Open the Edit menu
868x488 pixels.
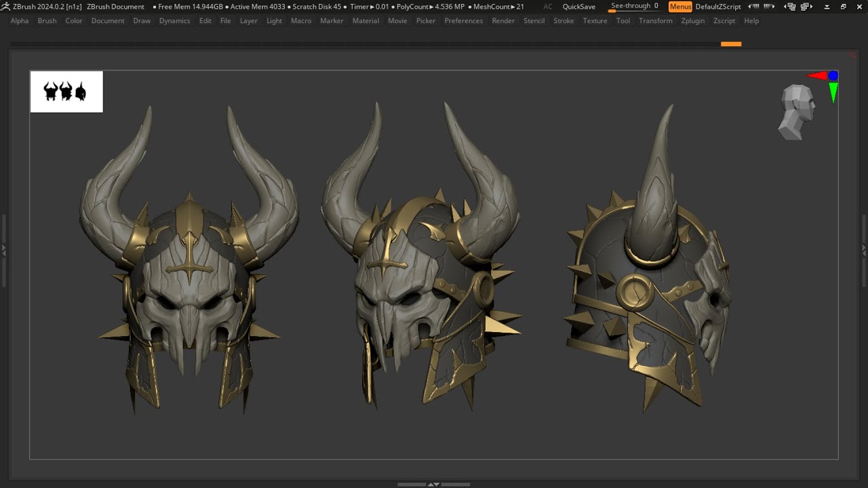pyautogui.click(x=205, y=21)
